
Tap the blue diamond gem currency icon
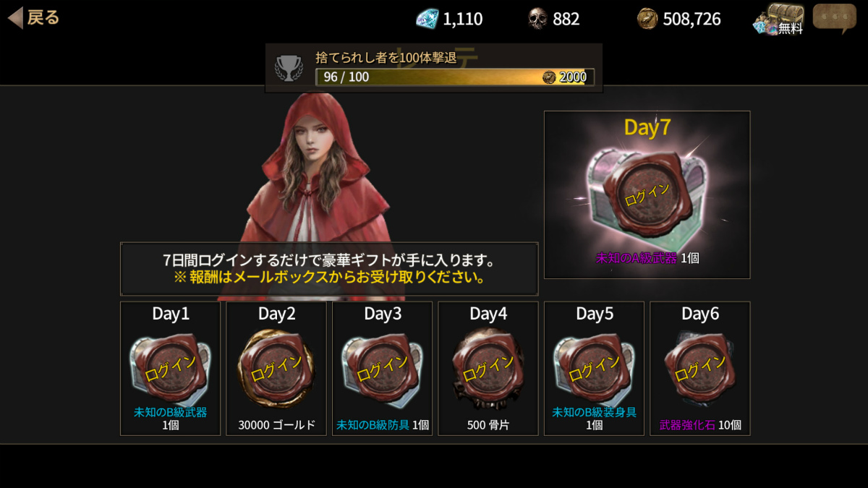427,19
